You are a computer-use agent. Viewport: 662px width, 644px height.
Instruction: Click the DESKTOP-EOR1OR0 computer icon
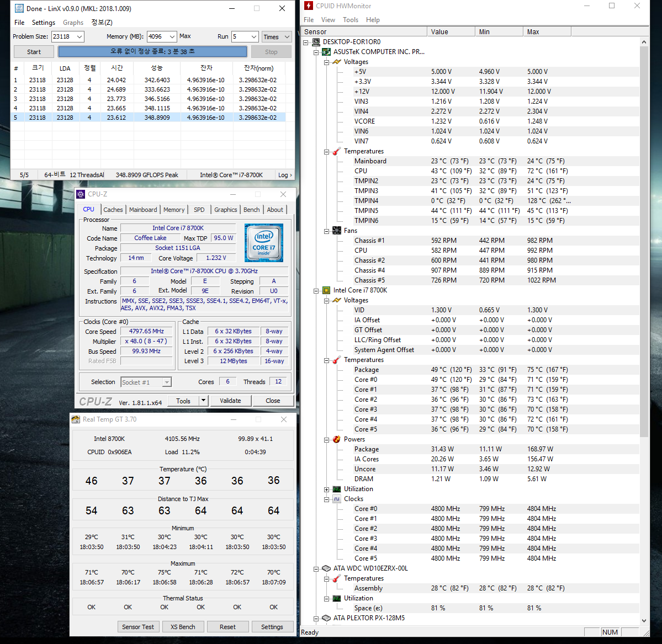[x=316, y=42]
